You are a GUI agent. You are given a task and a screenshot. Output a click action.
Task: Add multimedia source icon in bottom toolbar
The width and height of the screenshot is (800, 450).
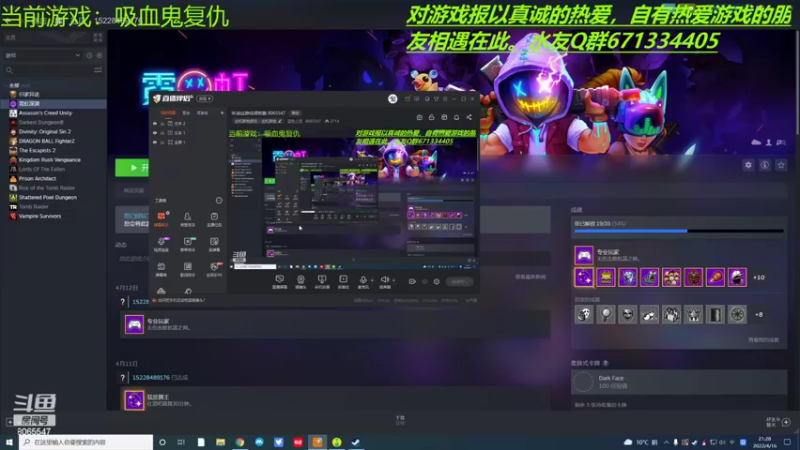pos(343,281)
